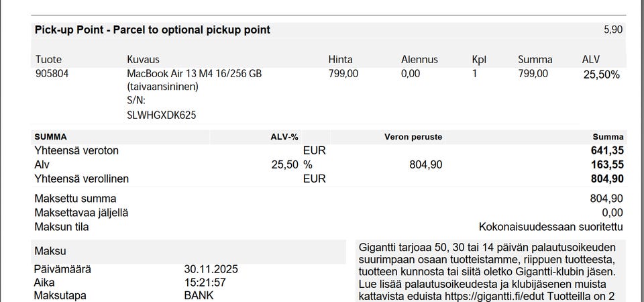Select serial number SLWHGXDK625
This screenshot has height=302, width=644.
[162, 115]
